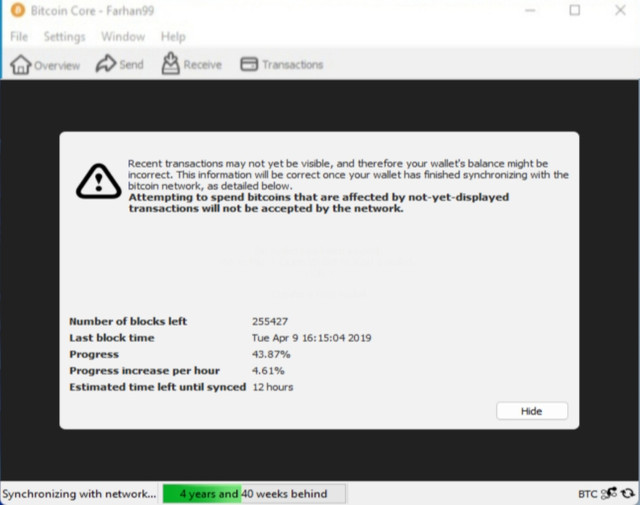Close the Bitcoin Core window
This screenshot has width=640, height=505.
coord(620,10)
